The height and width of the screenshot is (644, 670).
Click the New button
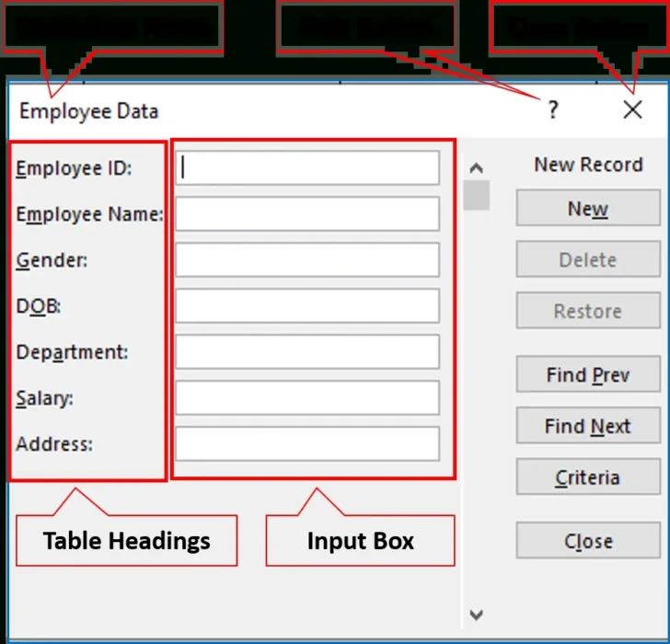point(588,208)
